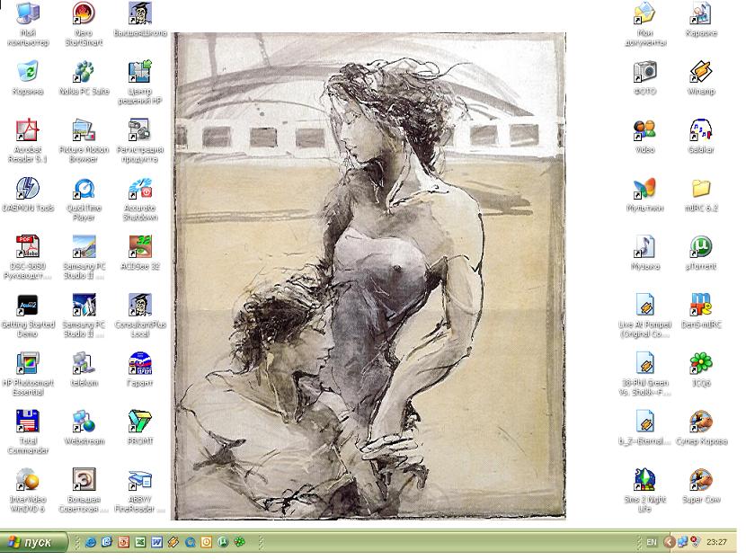Click the telekom network shortcut
This screenshot has width=746, height=560.
[x=84, y=364]
